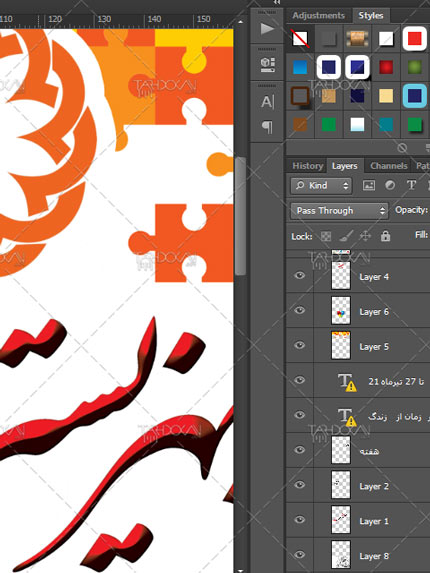Select the Styles tab
Viewport: 430px width, 573px height.
tap(371, 15)
